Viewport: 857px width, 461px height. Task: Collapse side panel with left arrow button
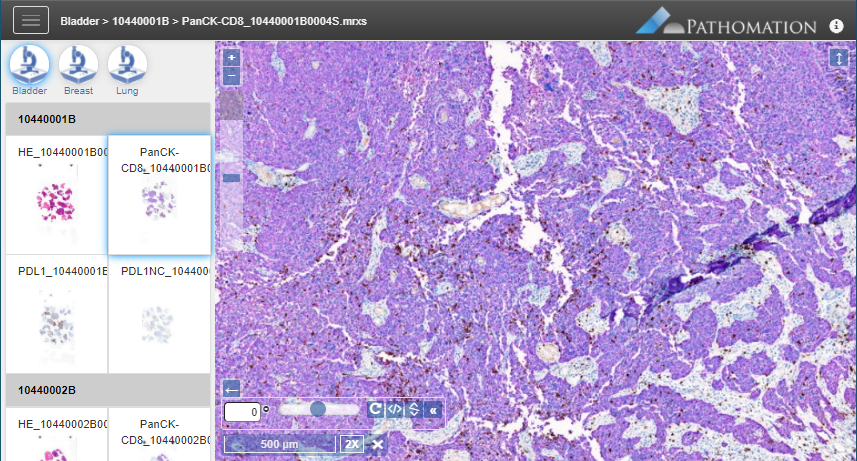(232, 389)
